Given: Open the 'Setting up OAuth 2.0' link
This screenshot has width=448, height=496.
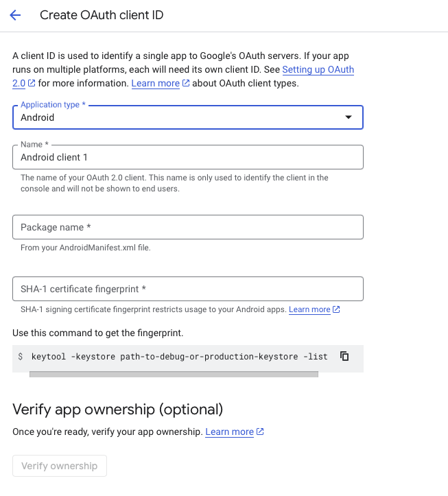Looking at the screenshot, I should [318, 70].
